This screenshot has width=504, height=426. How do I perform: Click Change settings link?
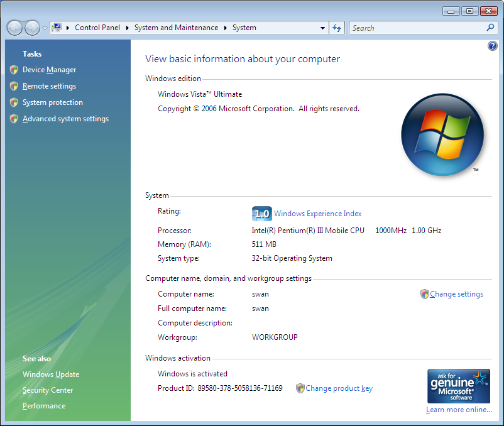tap(456, 294)
